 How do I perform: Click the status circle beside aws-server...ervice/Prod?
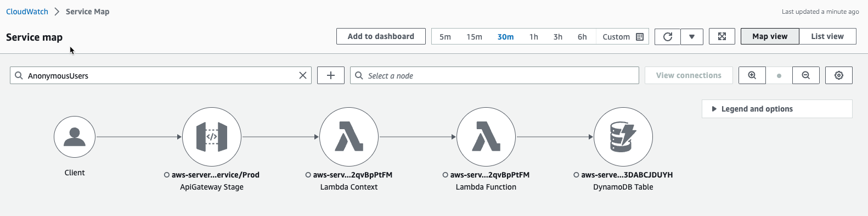pyautogui.click(x=167, y=175)
